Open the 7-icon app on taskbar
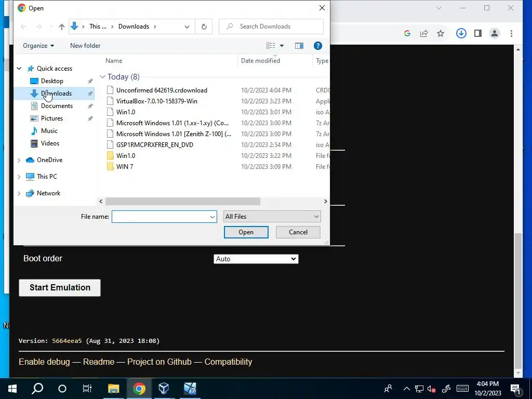This screenshot has height=399, width=532. coord(190,389)
